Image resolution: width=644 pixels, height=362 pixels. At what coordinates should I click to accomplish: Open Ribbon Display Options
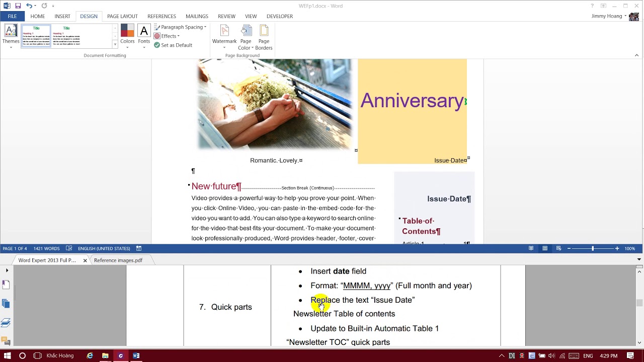(x=603, y=6)
